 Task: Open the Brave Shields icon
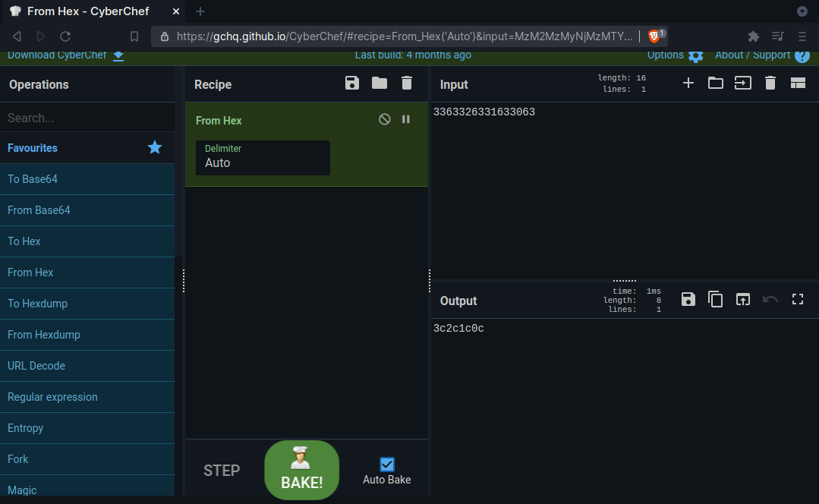tap(654, 36)
